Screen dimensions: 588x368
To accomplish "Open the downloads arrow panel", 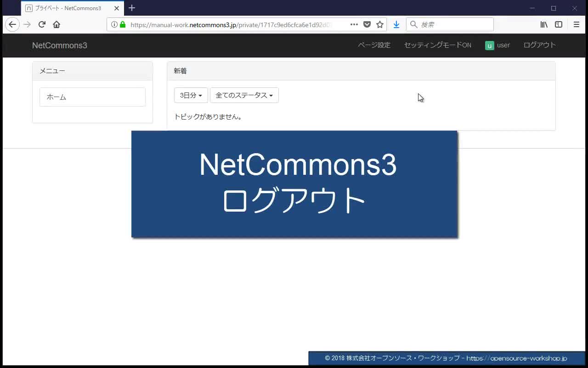I will [396, 24].
